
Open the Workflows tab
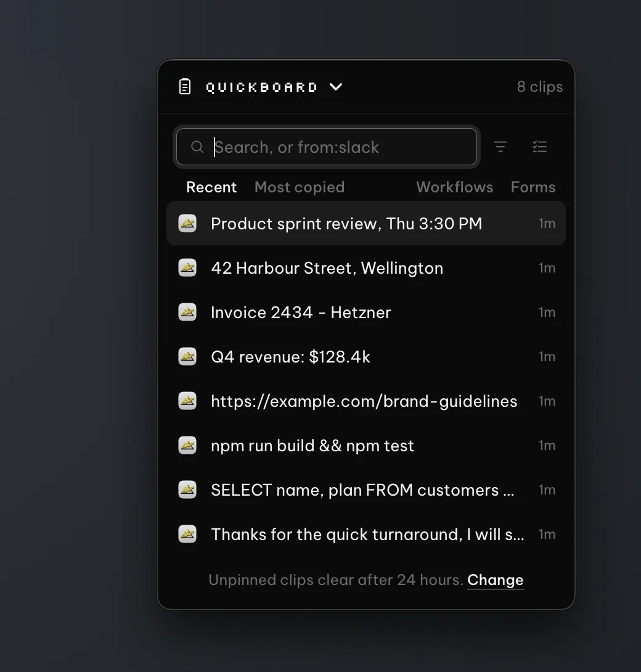point(455,187)
